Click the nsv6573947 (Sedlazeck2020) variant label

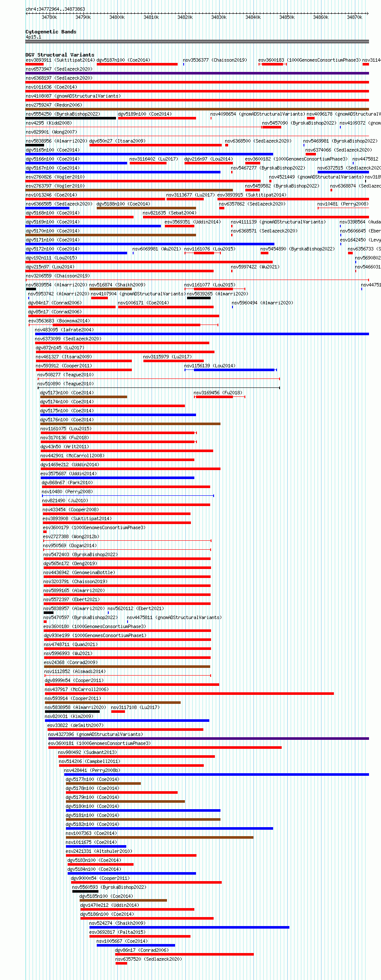(x=59, y=69)
